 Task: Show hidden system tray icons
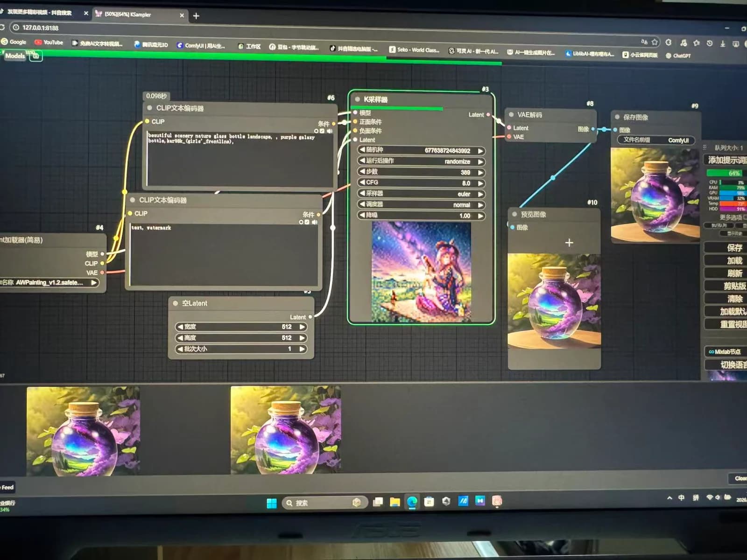point(669,498)
